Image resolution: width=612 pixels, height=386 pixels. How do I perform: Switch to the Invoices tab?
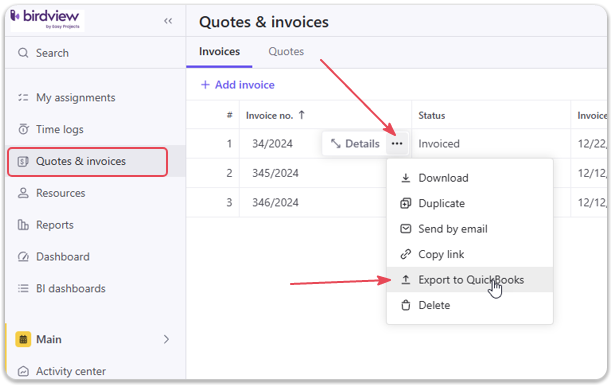coord(219,52)
